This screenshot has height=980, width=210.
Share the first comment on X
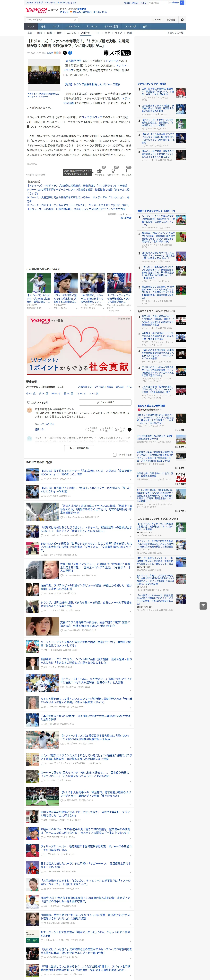[x=129, y=430]
